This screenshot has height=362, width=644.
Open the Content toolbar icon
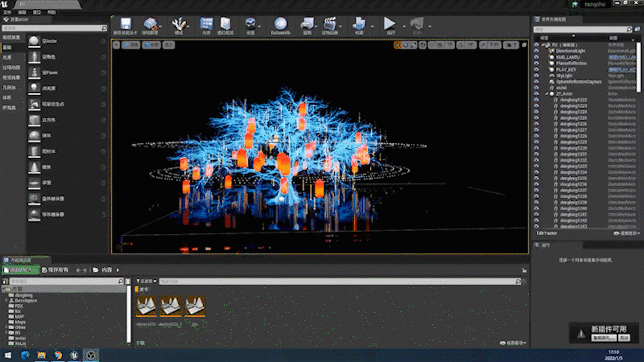pos(206,24)
